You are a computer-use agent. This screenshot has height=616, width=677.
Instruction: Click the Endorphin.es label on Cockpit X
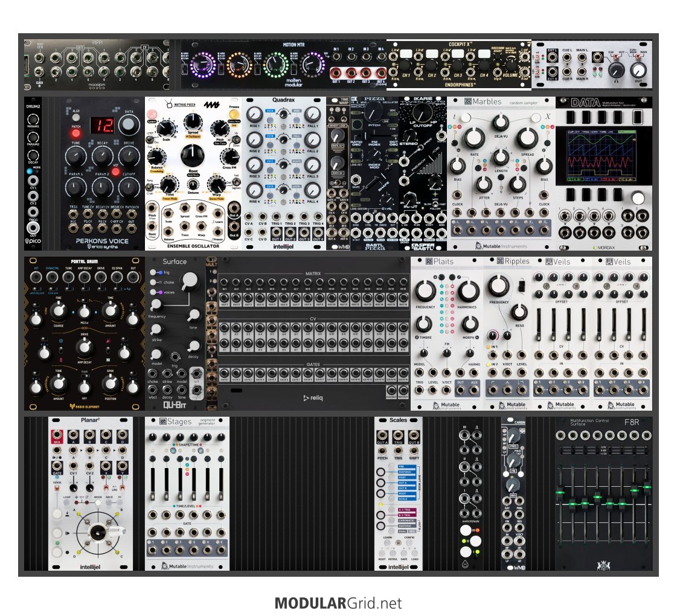pyautogui.click(x=459, y=85)
